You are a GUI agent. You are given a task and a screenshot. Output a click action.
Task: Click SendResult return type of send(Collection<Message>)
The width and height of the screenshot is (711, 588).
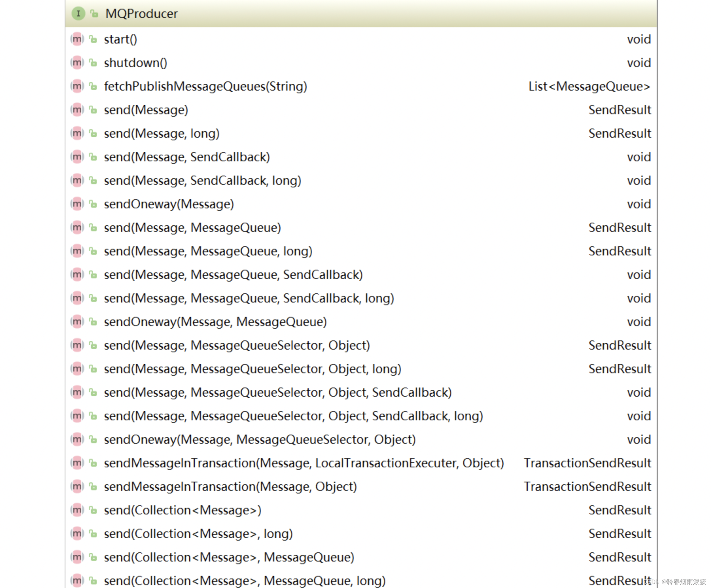619,510
